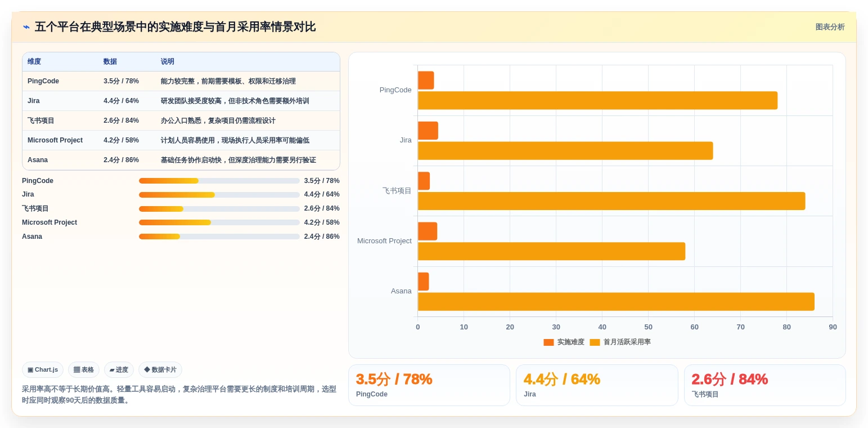Image resolution: width=868 pixels, height=428 pixels.
Task: Select the 数据卡片 tag
Action: (x=160, y=370)
